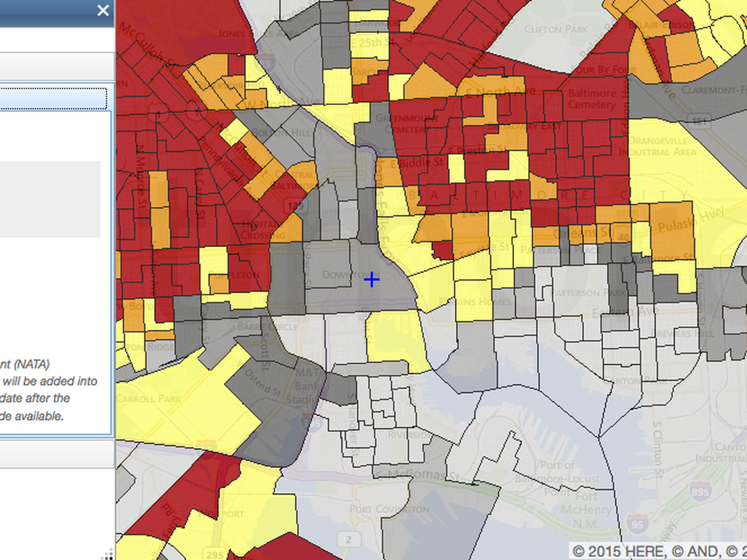Close the side panel with the X

[103, 10]
